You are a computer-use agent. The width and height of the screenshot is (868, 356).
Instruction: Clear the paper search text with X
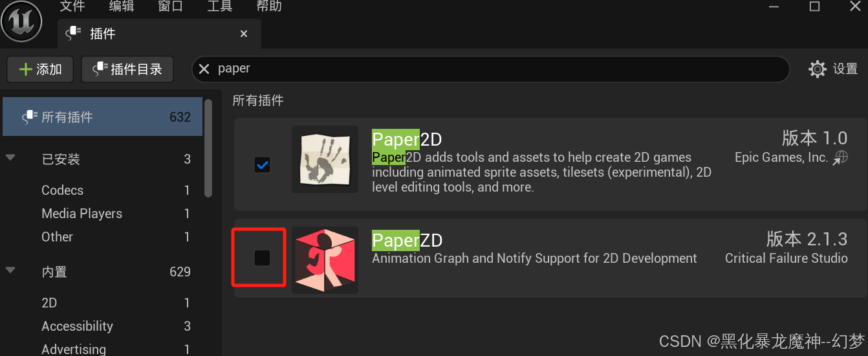coord(204,69)
